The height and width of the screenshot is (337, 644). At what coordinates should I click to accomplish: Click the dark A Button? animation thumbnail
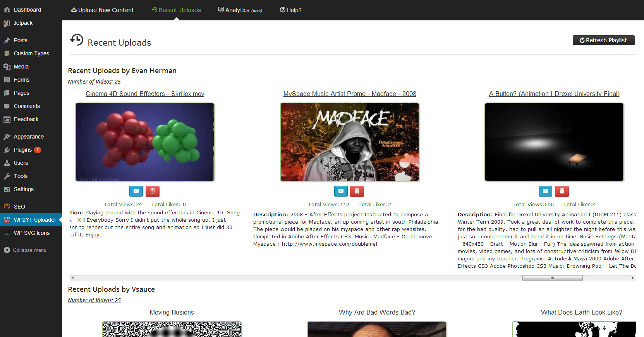pos(554,142)
